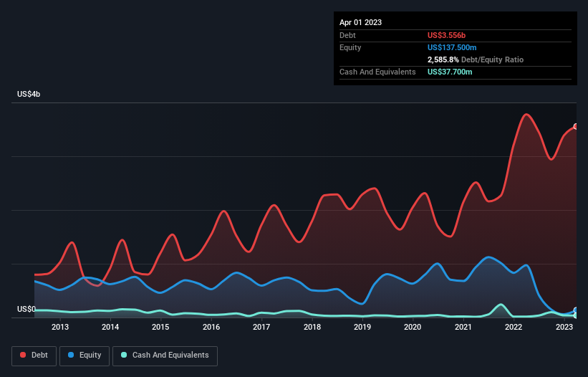The image size is (588, 377).
Task: Click the Equity row label in tooltip
Action: (350, 47)
